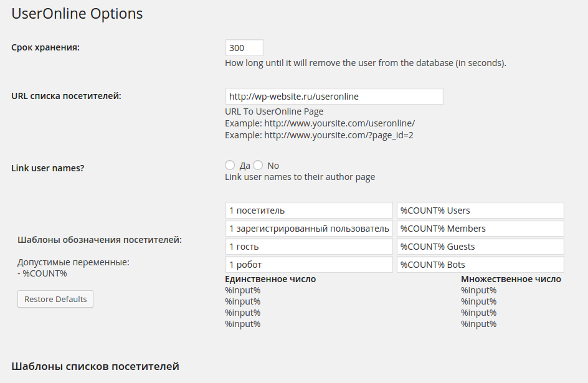Click the "1 посетитель" singular field

tap(309, 210)
